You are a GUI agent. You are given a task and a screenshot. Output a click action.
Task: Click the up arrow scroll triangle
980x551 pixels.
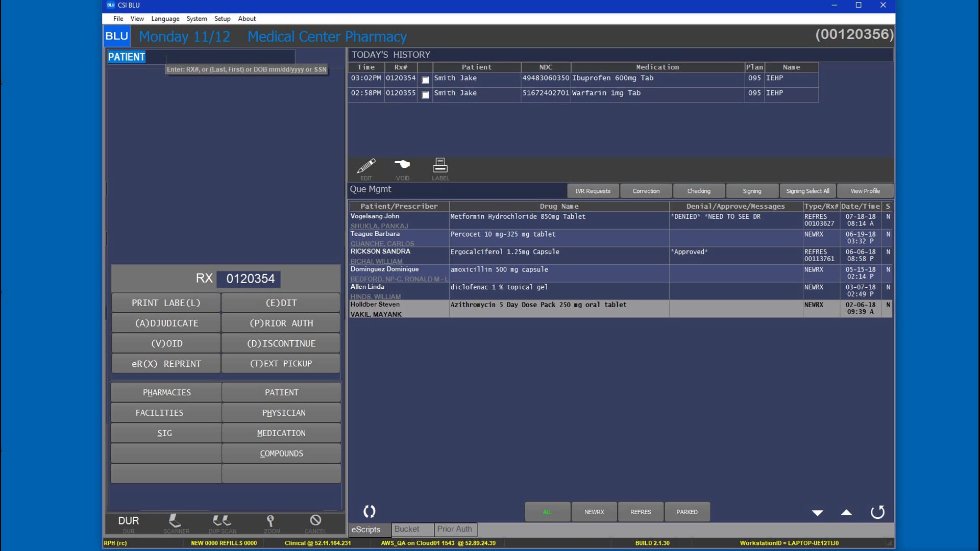tap(846, 513)
